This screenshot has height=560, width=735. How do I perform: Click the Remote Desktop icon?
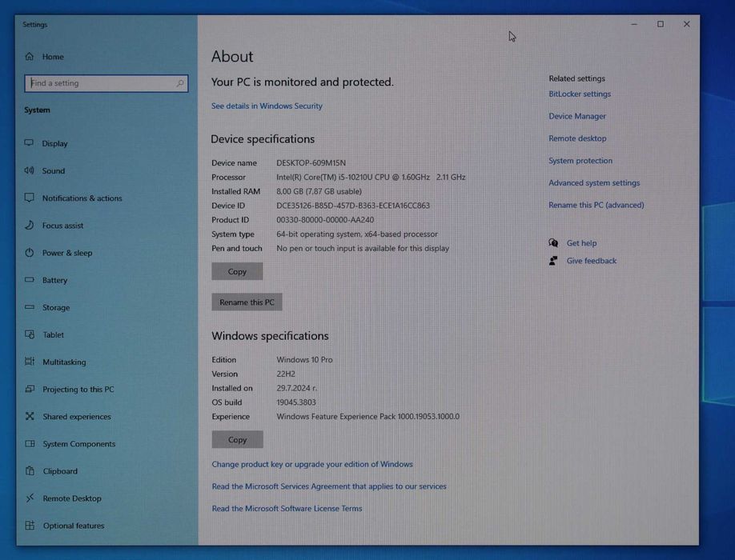click(30, 498)
